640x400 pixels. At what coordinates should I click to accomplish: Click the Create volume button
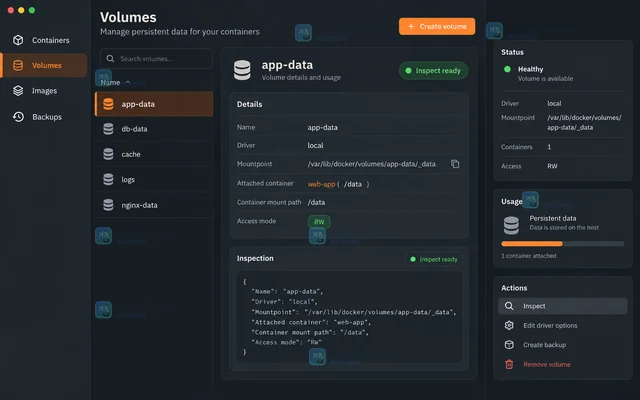tap(437, 26)
